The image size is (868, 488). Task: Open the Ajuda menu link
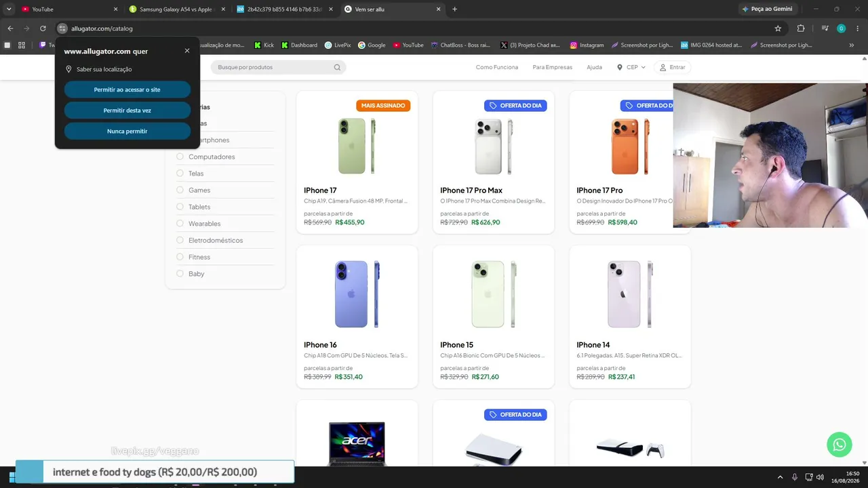coord(594,67)
